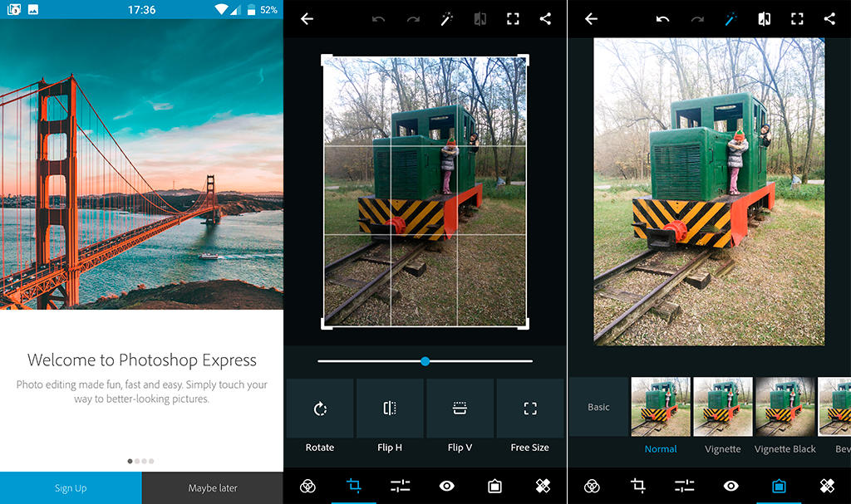The height and width of the screenshot is (504, 851).
Task: Toggle fullscreen view in the crop screen
Action: click(x=514, y=19)
